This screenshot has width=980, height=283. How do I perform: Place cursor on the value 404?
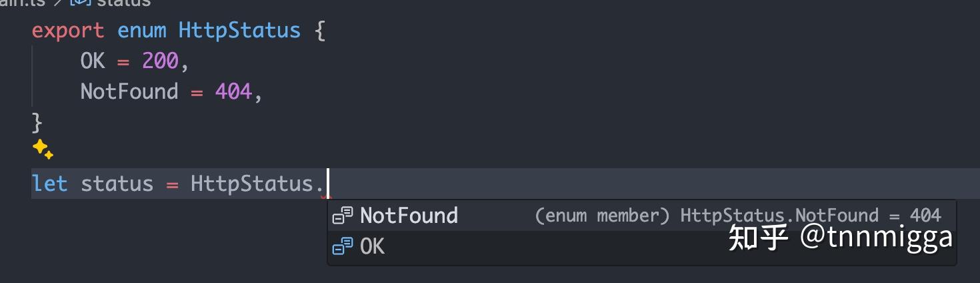tap(233, 91)
